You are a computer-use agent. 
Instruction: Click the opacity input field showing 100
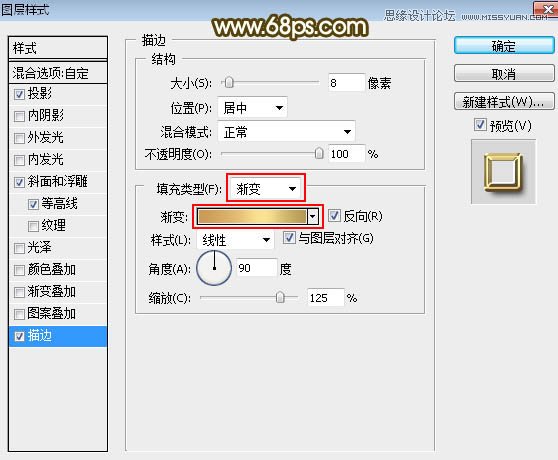347,154
